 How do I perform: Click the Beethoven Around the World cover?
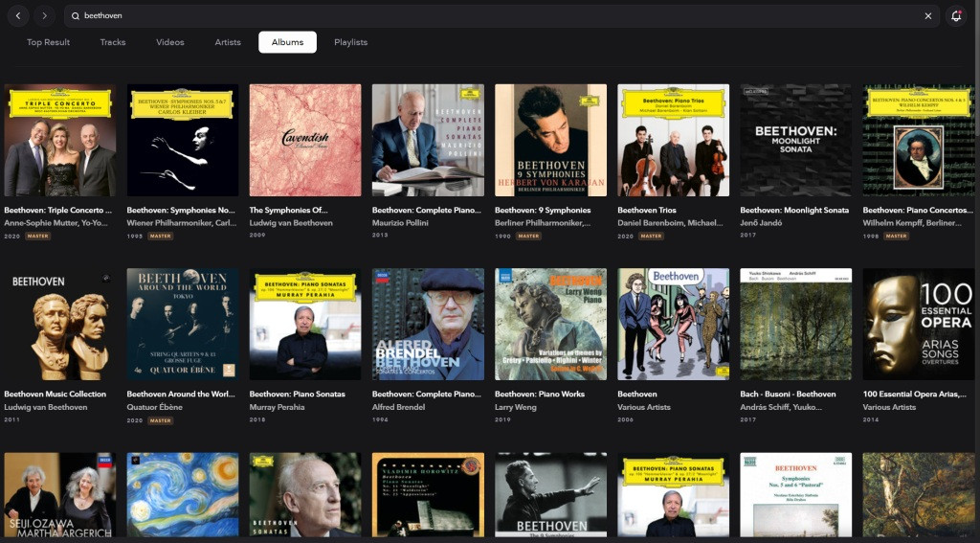tap(183, 324)
